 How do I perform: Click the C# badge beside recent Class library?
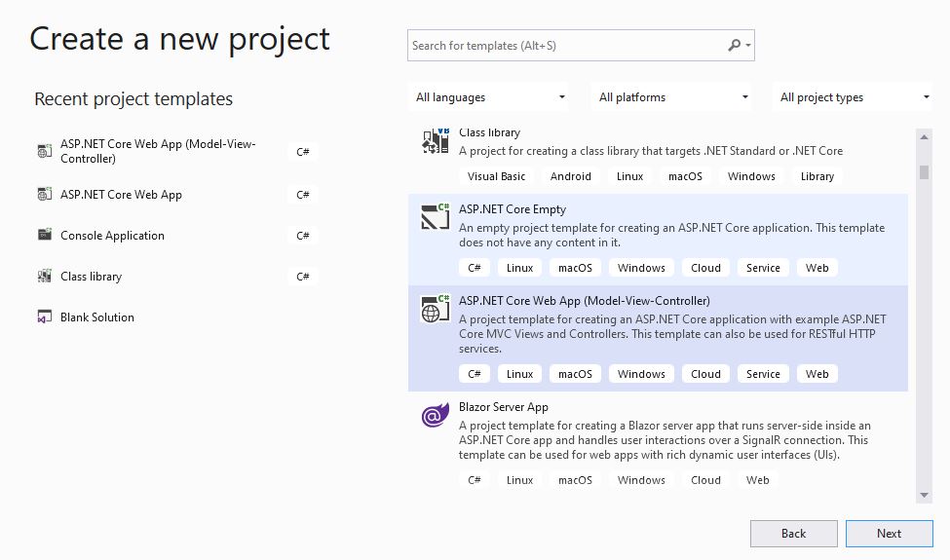[303, 277]
